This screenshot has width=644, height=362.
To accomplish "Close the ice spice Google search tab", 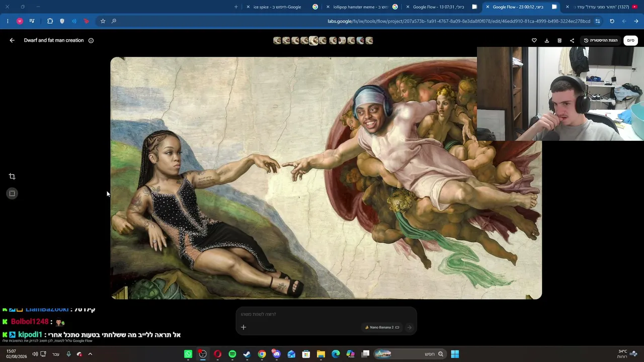I will 248,7.
